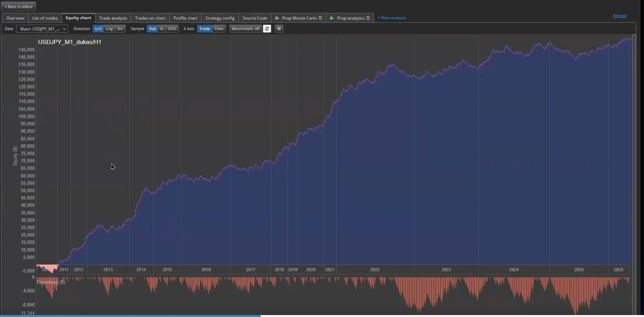Click the -4,000 drawdown axis value
The width and height of the screenshot is (644, 317).
click(29, 291)
